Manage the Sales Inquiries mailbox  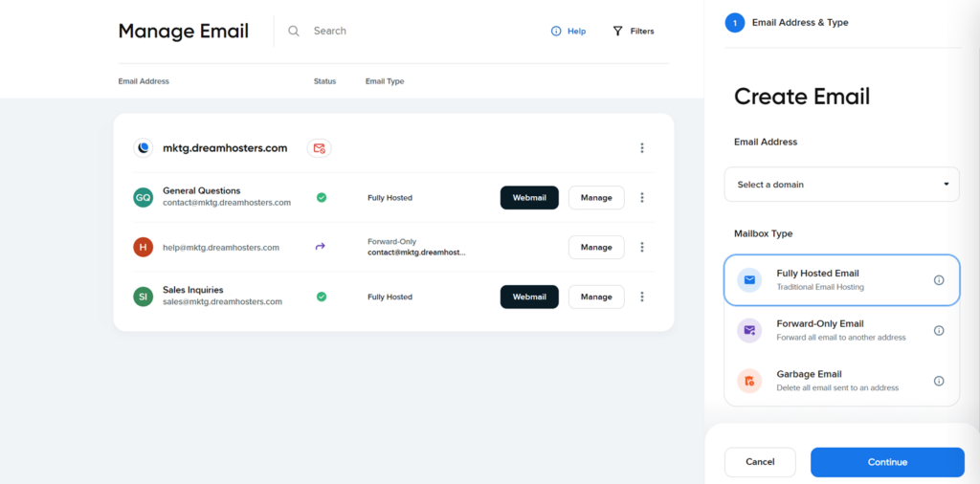coord(596,297)
